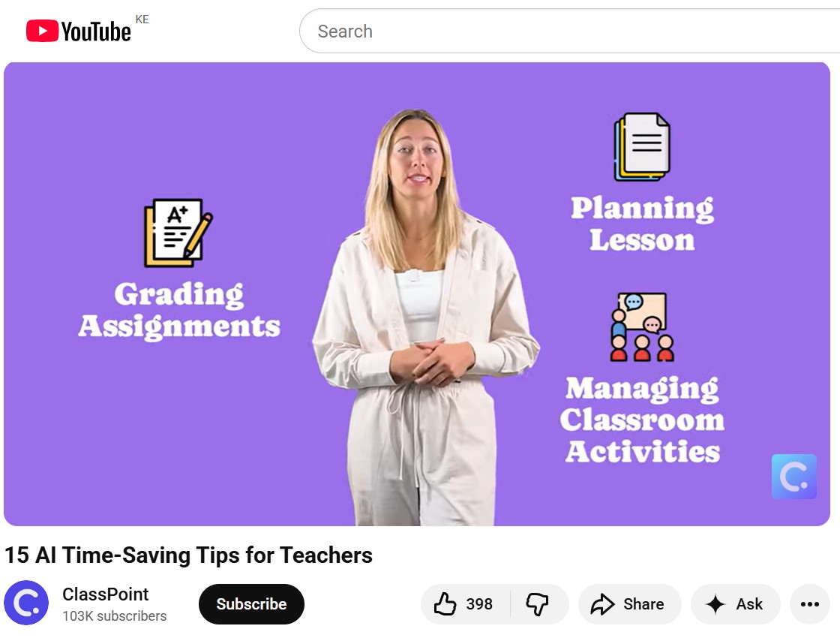Click the Ask sparkle icon
Viewport: 840px width, 638px height.
(x=715, y=604)
